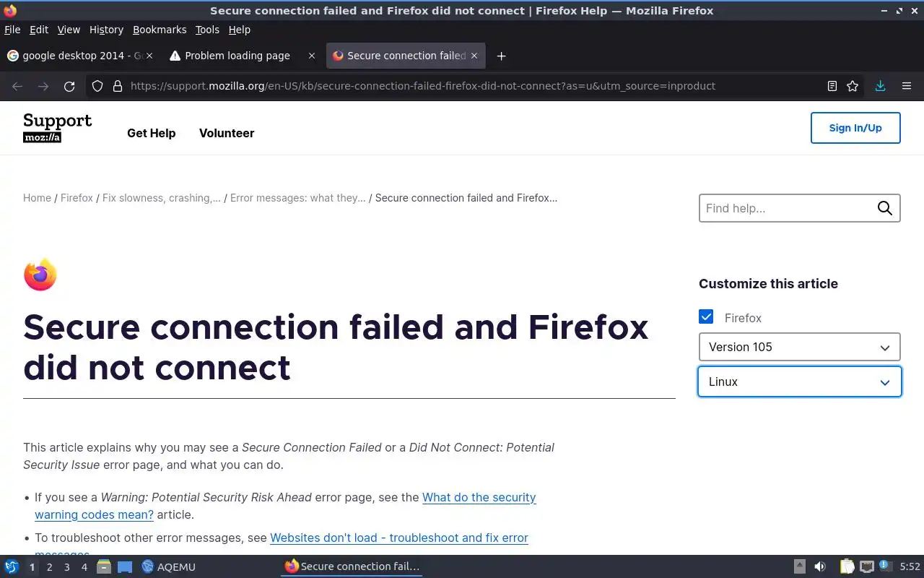The width and height of the screenshot is (924, 578).
Task: Click the network status tray icon
Action: click(x=867, y=567)
